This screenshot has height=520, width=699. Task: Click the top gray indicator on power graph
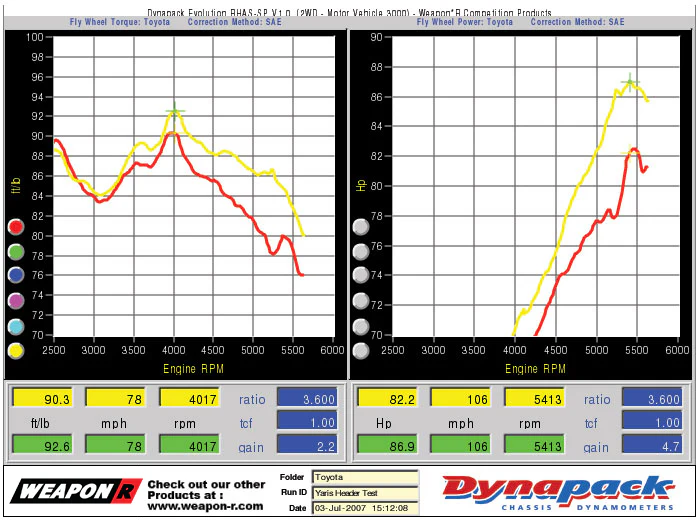[x=361, y=227]
